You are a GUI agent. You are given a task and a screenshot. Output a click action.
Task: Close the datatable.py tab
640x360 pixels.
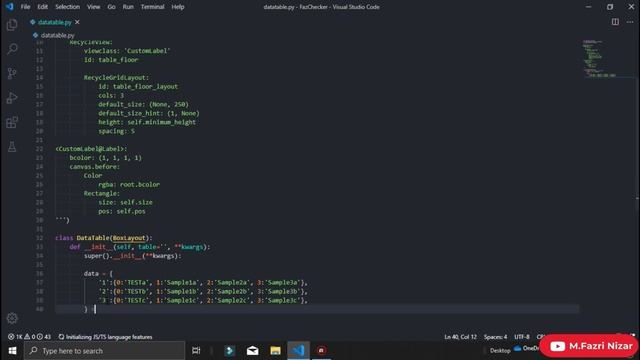pyautogui.click(x=77, y=22)
